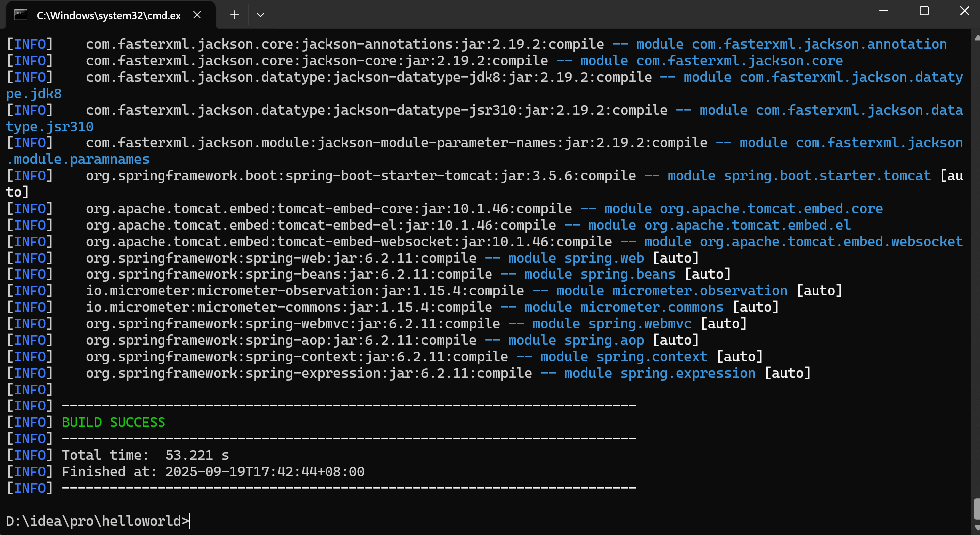Viewport: 980px width, 535px height.
Task: Expand the new tab profile dropdown
Action: pyautogui.click(x=260, y=15)
